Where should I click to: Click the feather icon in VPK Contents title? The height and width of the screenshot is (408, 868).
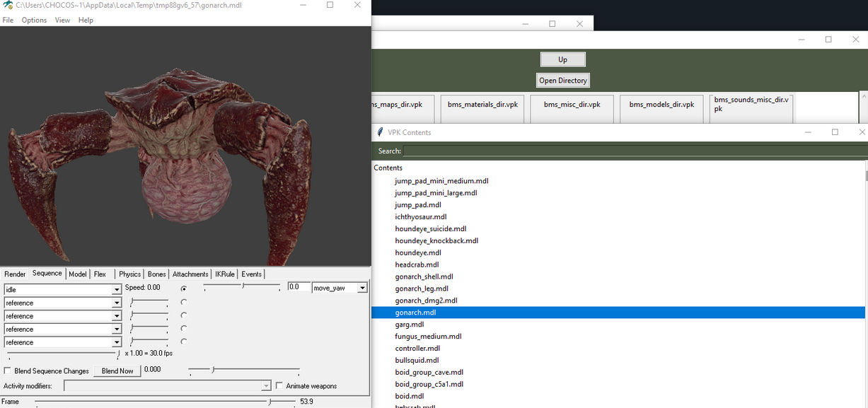pos(380,132)
